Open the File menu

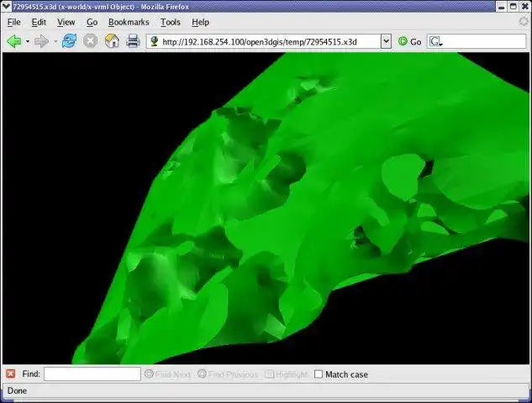[x=14, y=22]
